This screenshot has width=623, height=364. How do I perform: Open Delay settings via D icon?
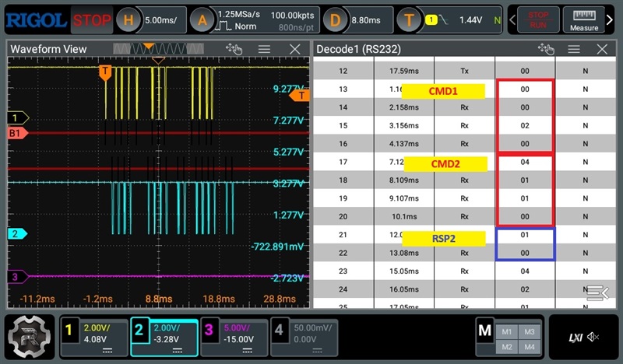335,20
